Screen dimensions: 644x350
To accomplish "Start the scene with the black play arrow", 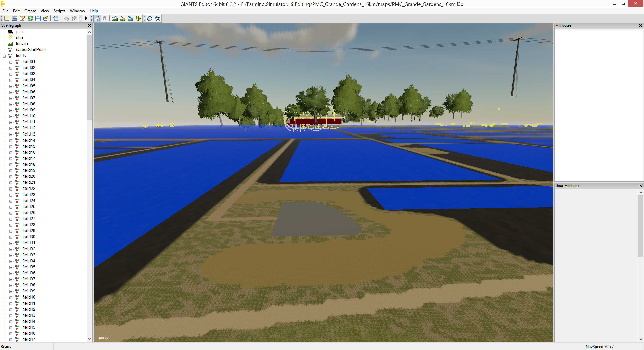I will pos(86,18).
